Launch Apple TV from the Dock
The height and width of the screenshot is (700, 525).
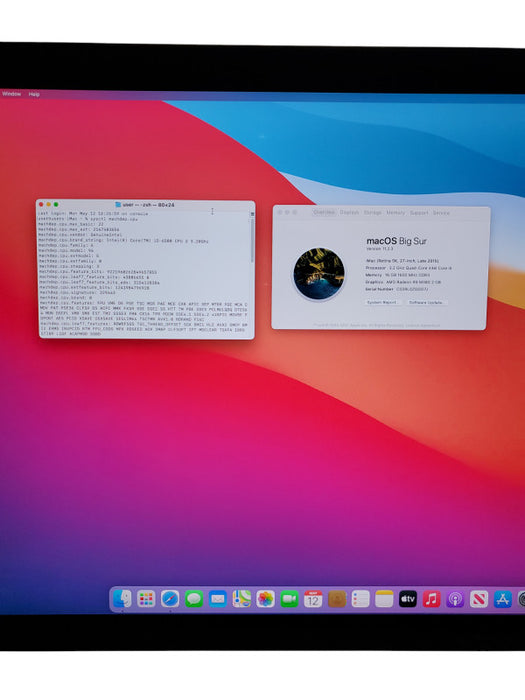pos(408,599)
